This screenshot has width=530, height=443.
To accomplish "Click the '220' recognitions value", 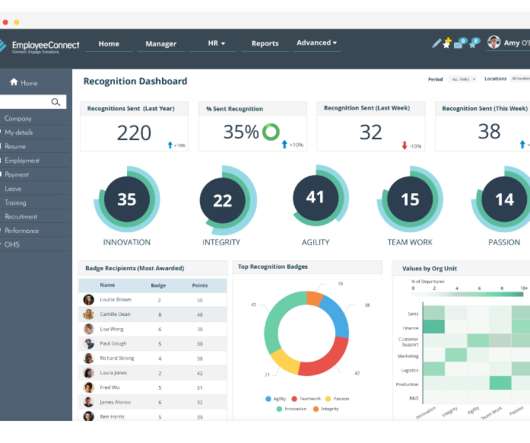I will coord(134,133).
